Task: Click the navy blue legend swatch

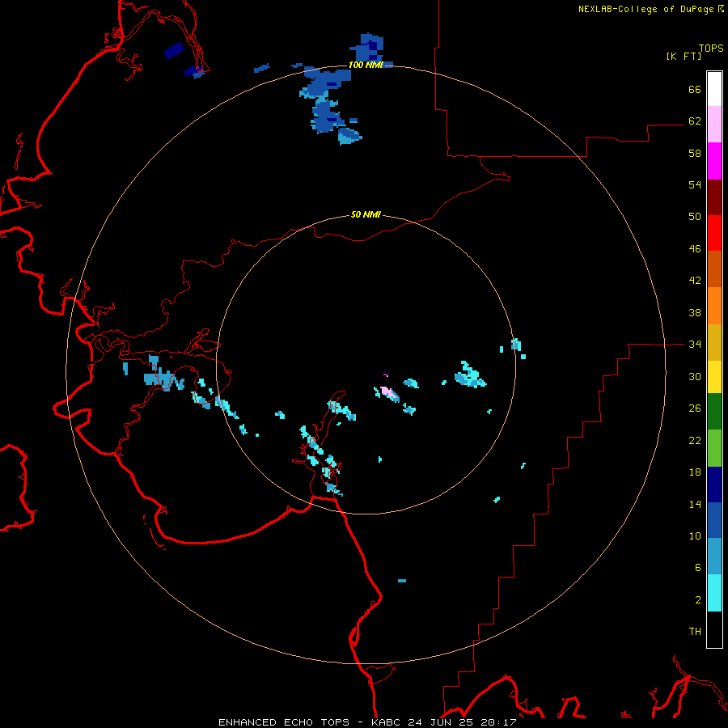Action: click(714, 485)
